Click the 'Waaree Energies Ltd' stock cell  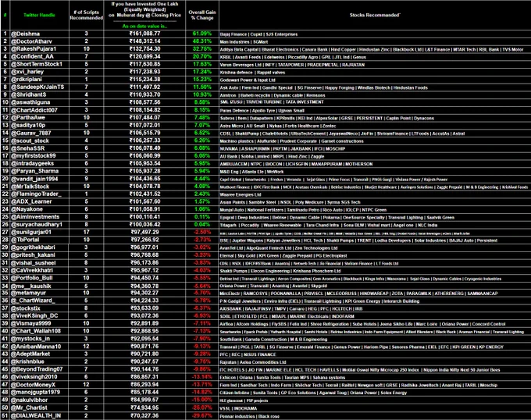375,194
